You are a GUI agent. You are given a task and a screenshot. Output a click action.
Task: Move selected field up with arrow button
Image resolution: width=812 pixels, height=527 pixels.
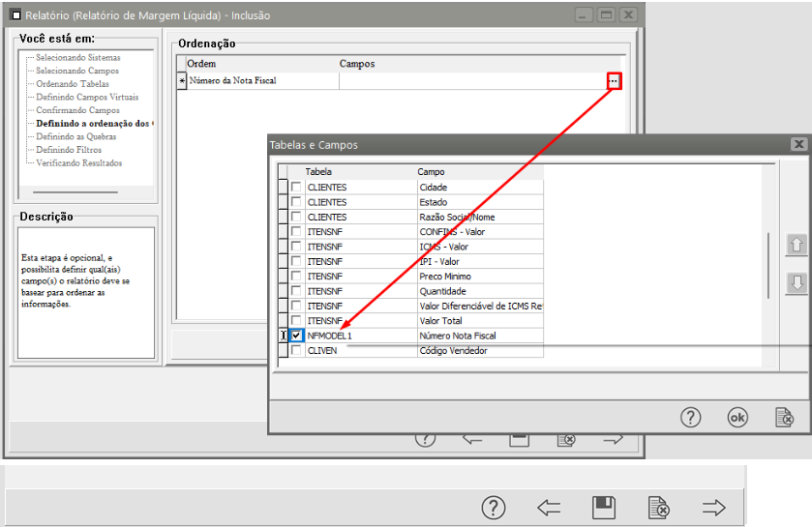tap(797, 246)
